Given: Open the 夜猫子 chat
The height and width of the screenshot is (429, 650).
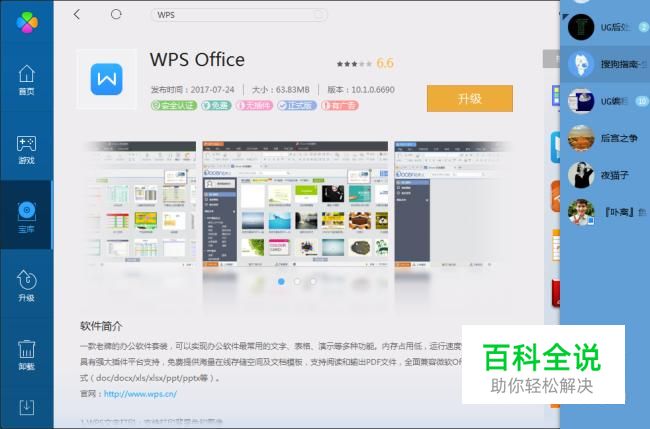Looking at the screenshot, I should pos(605,175).
